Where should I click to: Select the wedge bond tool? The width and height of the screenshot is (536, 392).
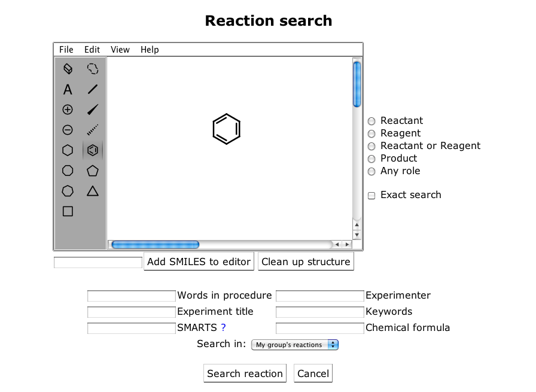[92, 110]
